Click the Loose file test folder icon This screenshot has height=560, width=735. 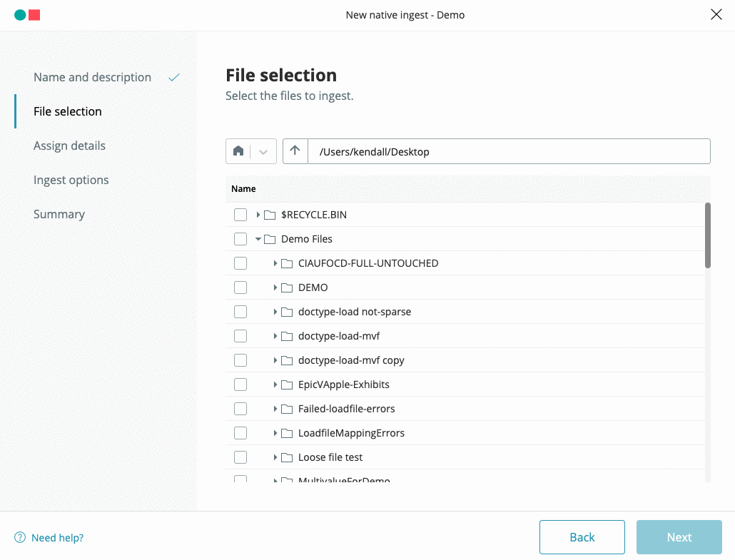click(x=287, y=458)
